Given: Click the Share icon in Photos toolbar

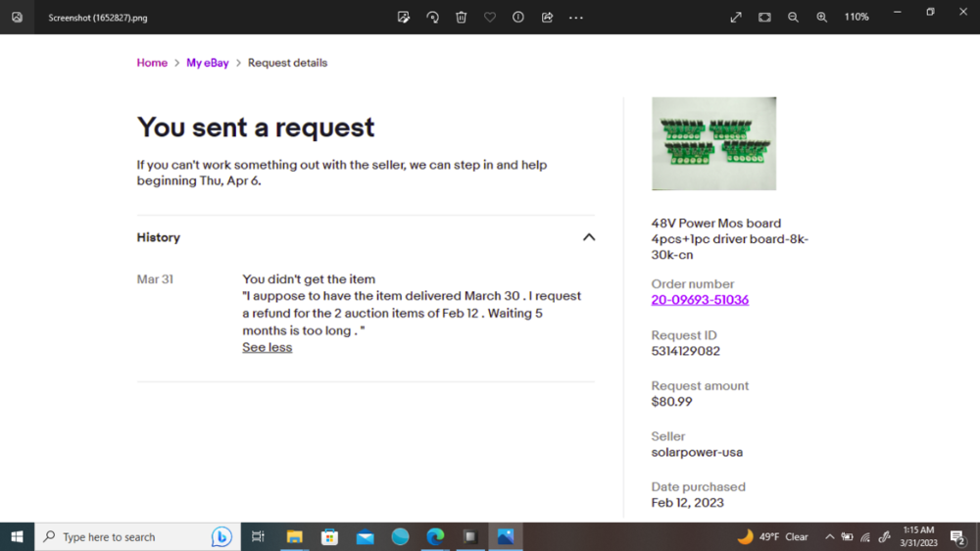Looking at the screenshot, I should [547, 18].
